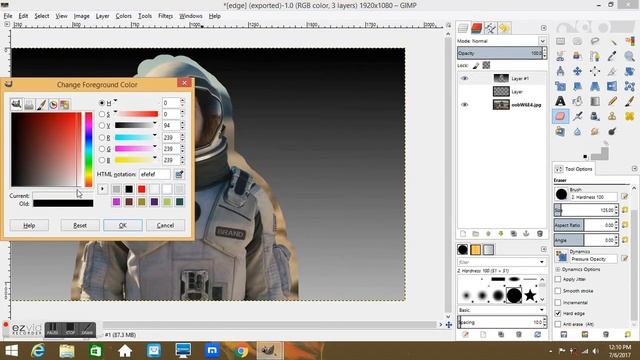Image resolution: width=640 pixels, height=360 pixels.
Task: Click the layer Opacity slider
Action: pyautogui.click(x=500, y=53)
